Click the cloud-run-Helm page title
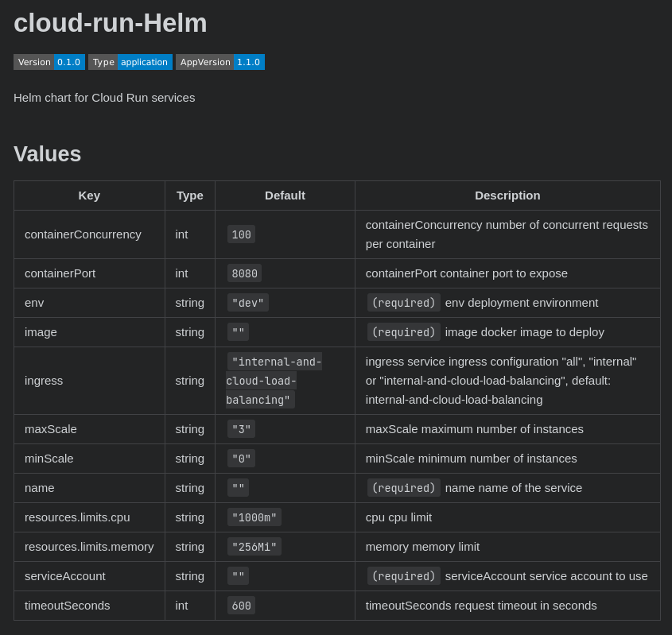The image size is (672, 635). coord(110,24)
